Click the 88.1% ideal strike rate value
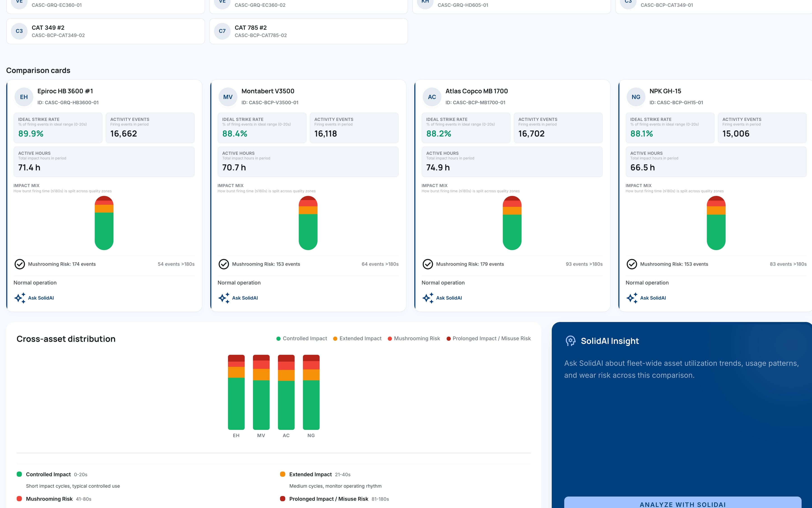Image resolution: width=812 pixels, height=508 pixels. point(641,134)
